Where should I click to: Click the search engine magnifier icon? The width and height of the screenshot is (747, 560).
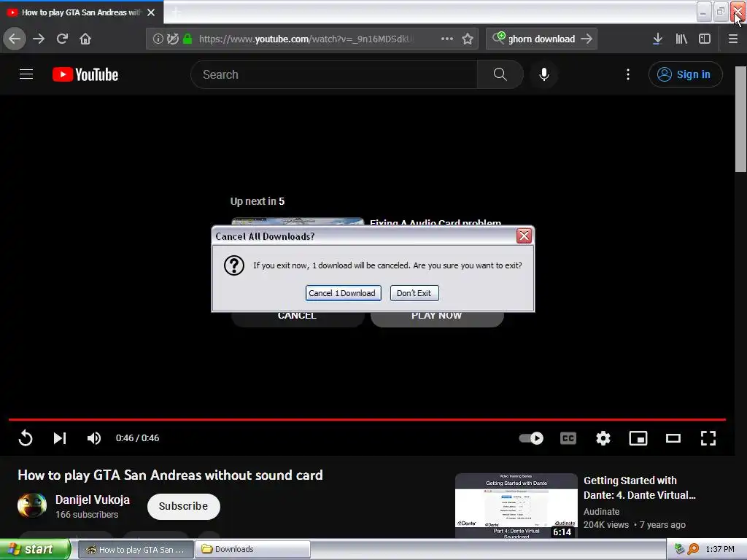point(498,38)
